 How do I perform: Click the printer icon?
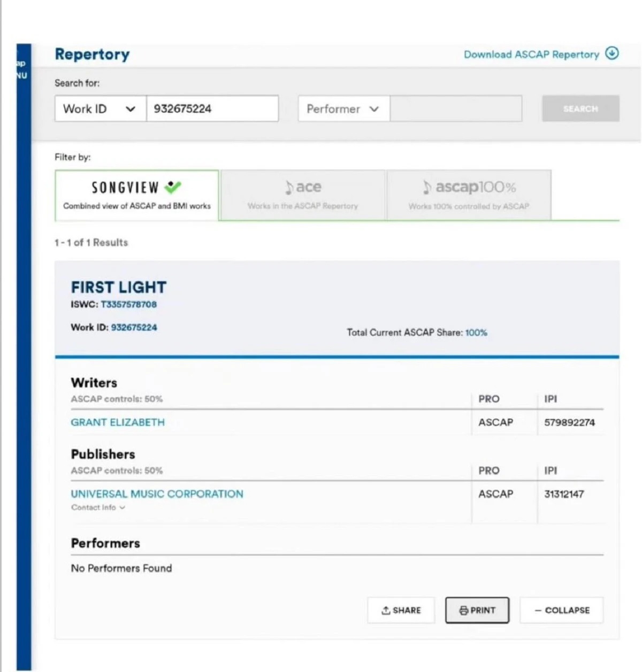coord(463,611)
